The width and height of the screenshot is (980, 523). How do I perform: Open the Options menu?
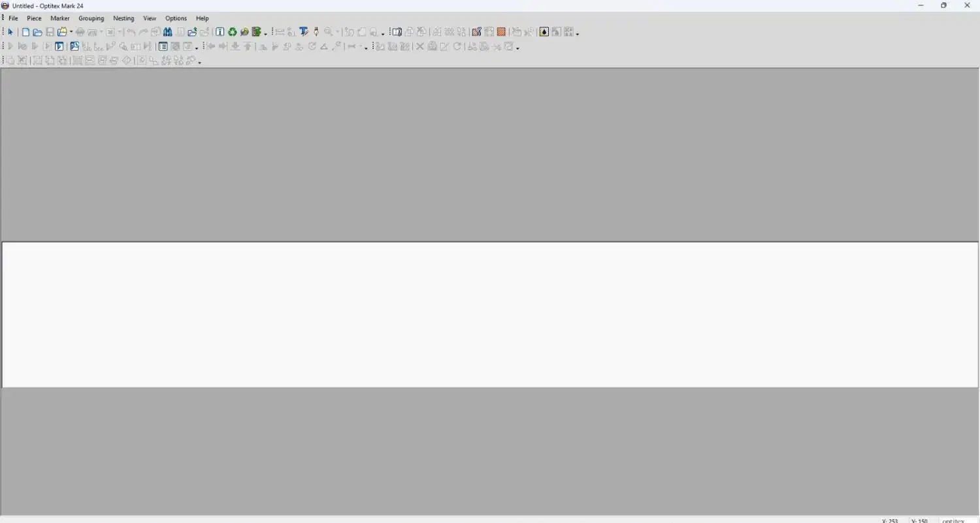pos(176,18)
